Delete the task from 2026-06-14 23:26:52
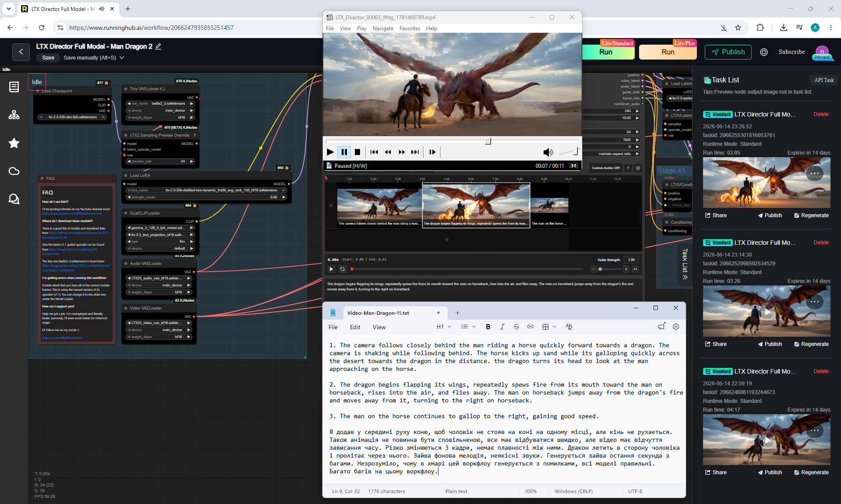 pyautogui.click(x=821, y=114)
